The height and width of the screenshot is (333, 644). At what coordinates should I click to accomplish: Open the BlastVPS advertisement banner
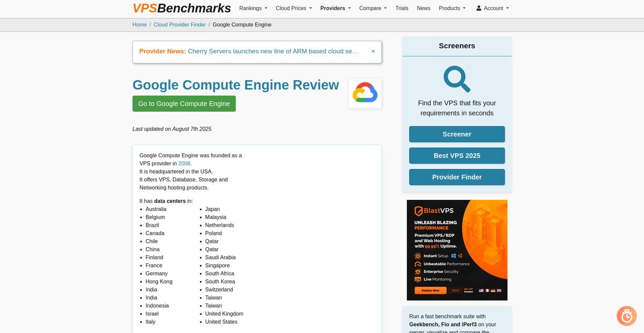coord(457,250)
